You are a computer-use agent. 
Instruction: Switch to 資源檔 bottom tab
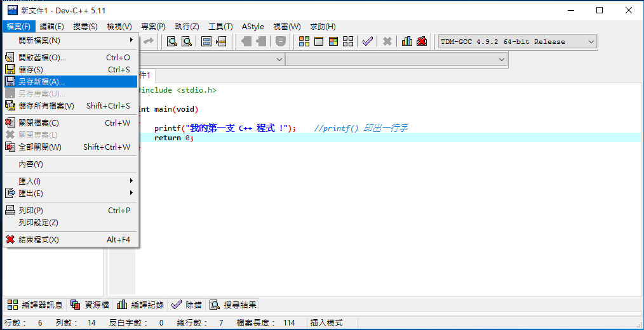(90, 305)
